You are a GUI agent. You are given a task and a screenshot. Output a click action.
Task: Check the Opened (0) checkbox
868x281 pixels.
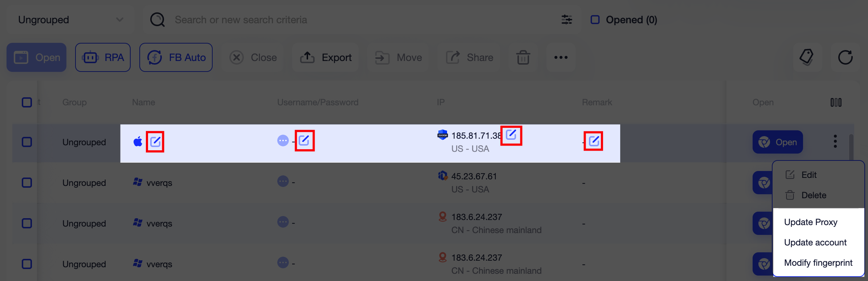click(595, 20)
